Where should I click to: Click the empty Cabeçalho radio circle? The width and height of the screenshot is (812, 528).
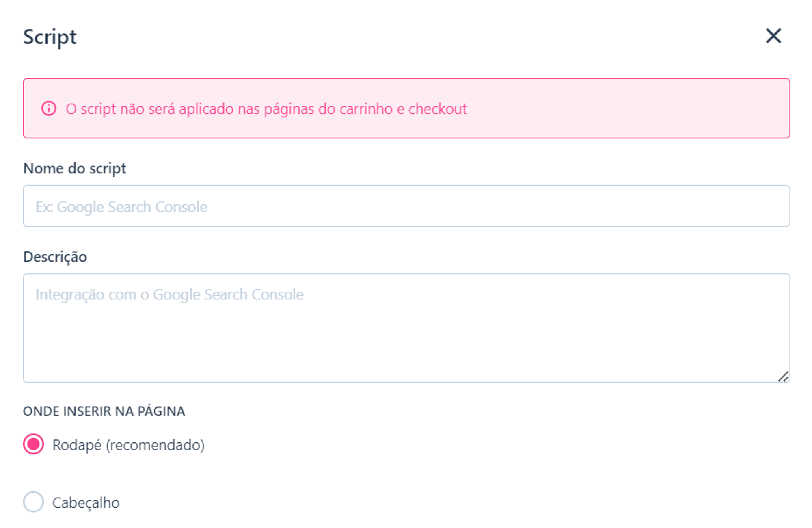click(x=33, y=502)
